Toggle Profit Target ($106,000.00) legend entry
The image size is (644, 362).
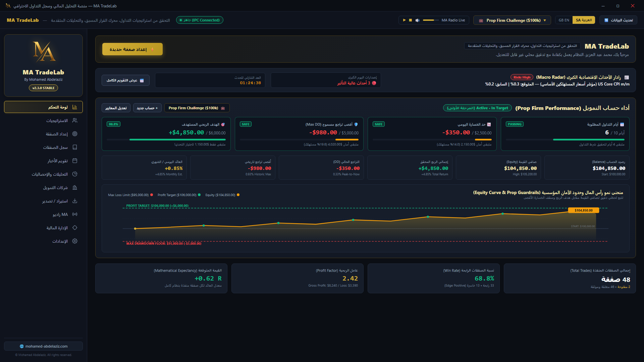point(179,195)
